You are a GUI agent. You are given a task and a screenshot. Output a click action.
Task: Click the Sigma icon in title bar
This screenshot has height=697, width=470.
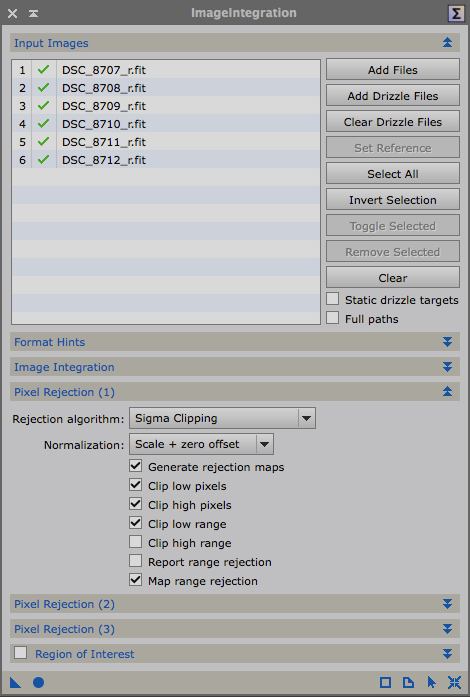pos(456,14)
